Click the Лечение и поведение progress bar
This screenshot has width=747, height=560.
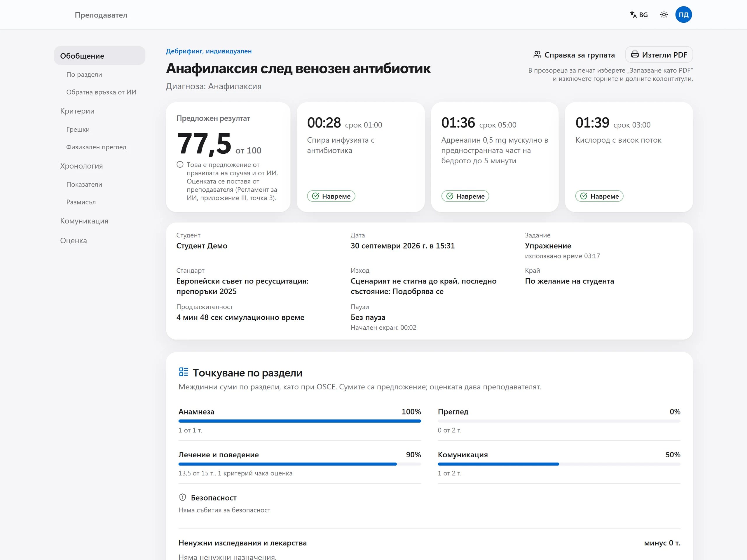[x=300, y=464]
